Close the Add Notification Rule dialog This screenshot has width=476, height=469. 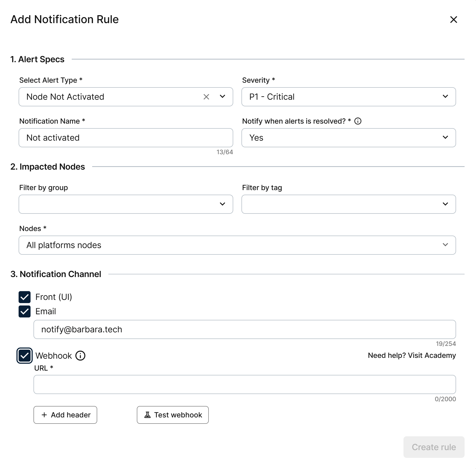(453, 19)
